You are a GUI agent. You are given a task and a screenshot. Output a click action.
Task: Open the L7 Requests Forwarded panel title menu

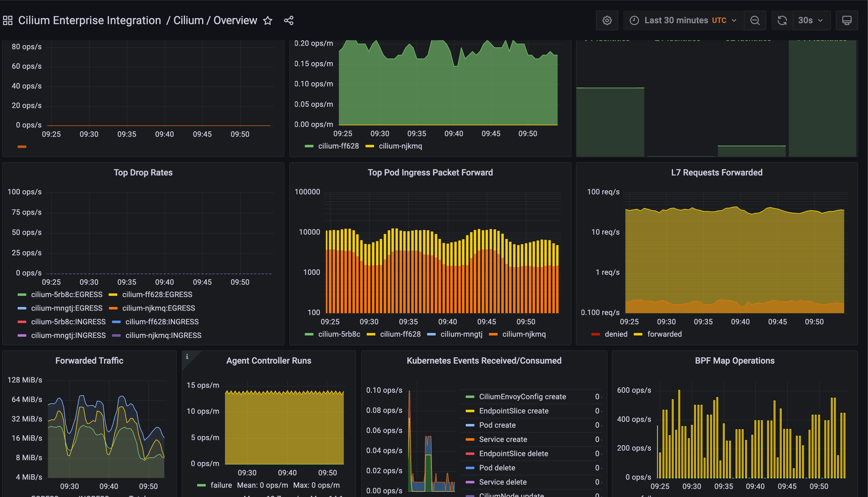pos(716,172)
